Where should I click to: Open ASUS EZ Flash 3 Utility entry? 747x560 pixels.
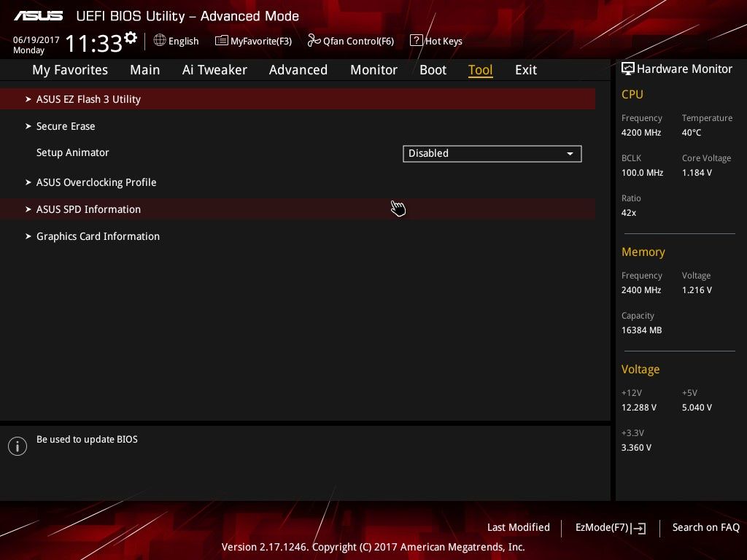pos(298,99)
